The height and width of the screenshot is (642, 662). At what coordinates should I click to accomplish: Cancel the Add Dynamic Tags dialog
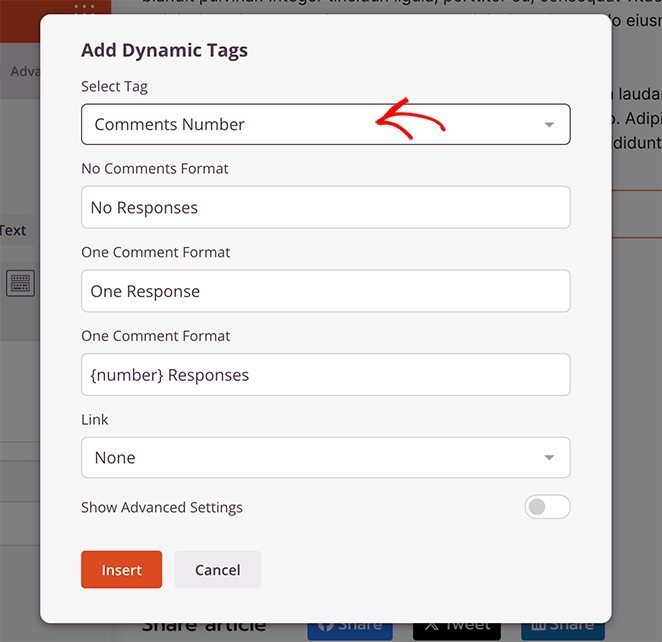(217, 570)
